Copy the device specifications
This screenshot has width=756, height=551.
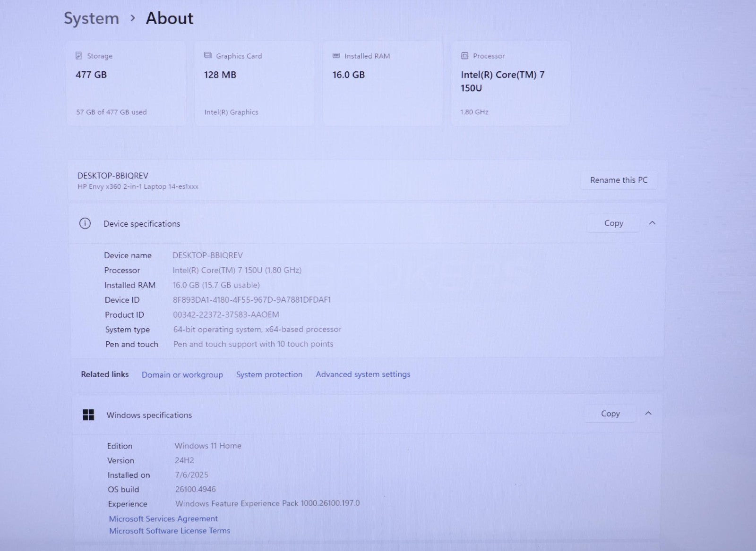click(x=613, y=223)
